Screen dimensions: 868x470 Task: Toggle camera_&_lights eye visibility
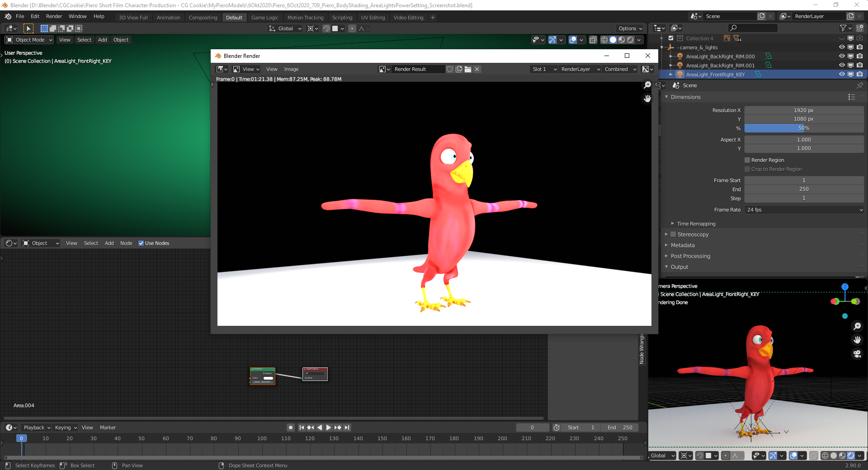click(x=842, y=47)
